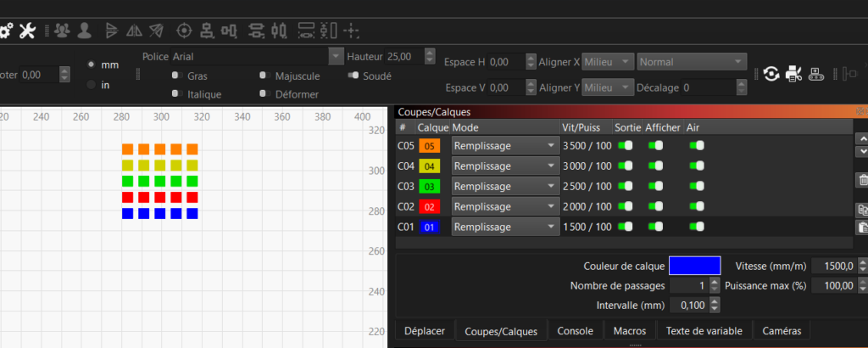Image resolution: width=868 pixels, height=348 pixels.
Task: Align objects along vertical center icon
Action: point(207,31)
